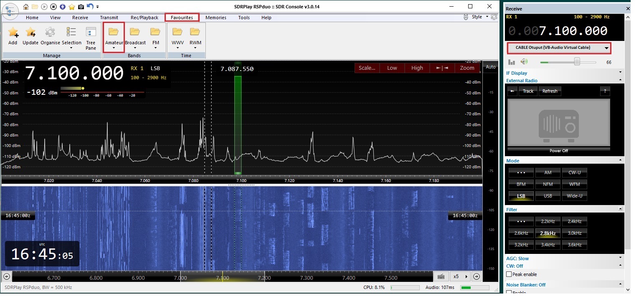Open the application menu round button

point(10,11)
